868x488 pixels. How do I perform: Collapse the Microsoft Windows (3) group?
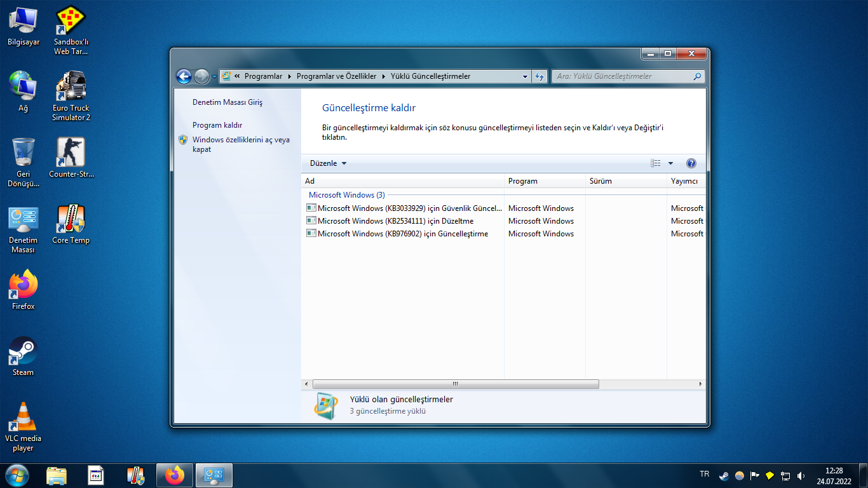tap(346, 195)
